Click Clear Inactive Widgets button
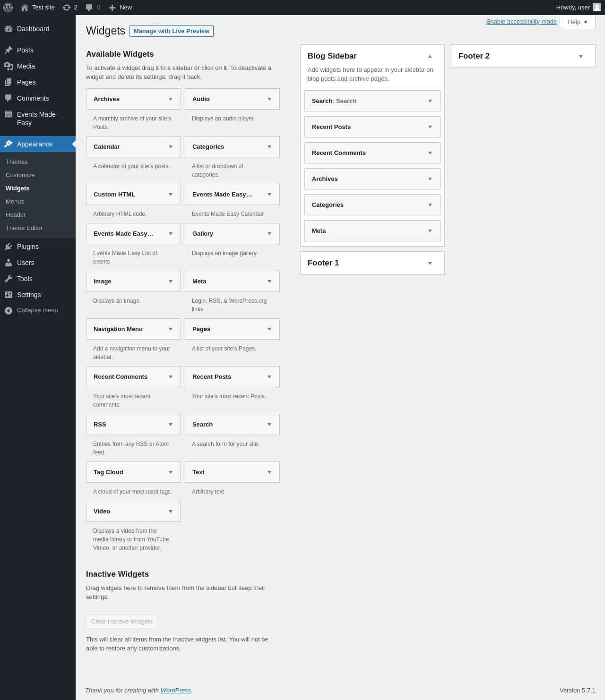Image resolution: width=605 pixels, height=700 pixels. [x=122, y=622]
